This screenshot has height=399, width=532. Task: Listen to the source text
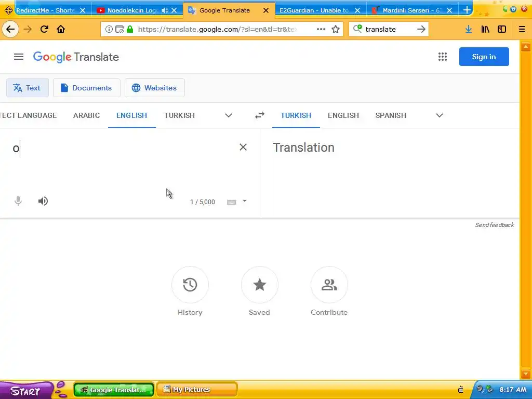[43, 201]
